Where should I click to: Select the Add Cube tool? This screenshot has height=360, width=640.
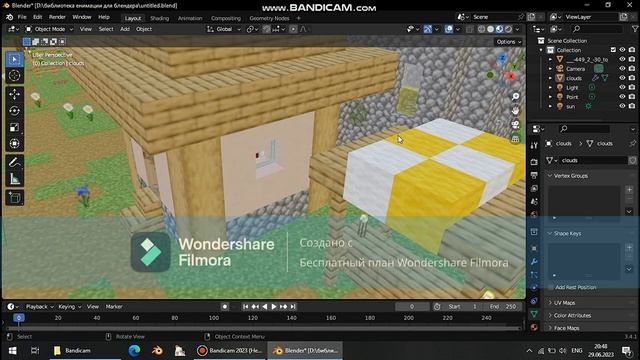point(15,198)
